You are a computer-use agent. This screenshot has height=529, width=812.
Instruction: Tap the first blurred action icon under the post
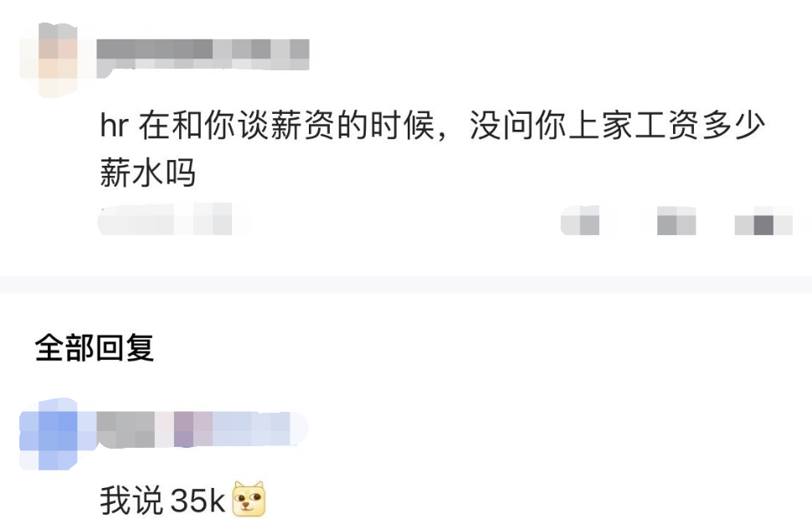coord(580,220)
